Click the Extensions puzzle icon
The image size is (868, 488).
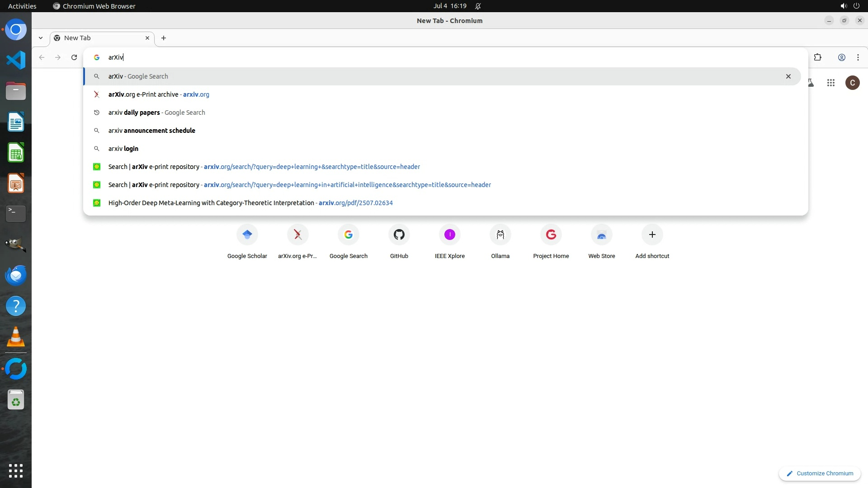[x=817, y=57]
